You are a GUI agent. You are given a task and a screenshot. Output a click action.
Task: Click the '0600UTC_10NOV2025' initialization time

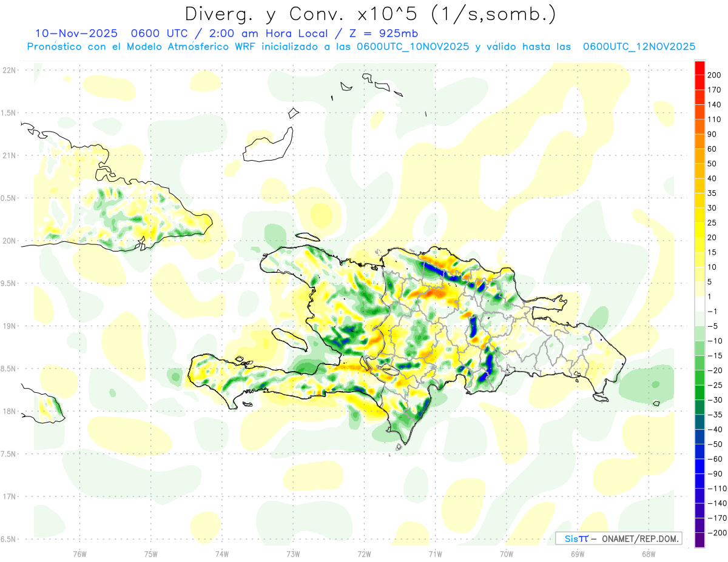click(413, 47)
